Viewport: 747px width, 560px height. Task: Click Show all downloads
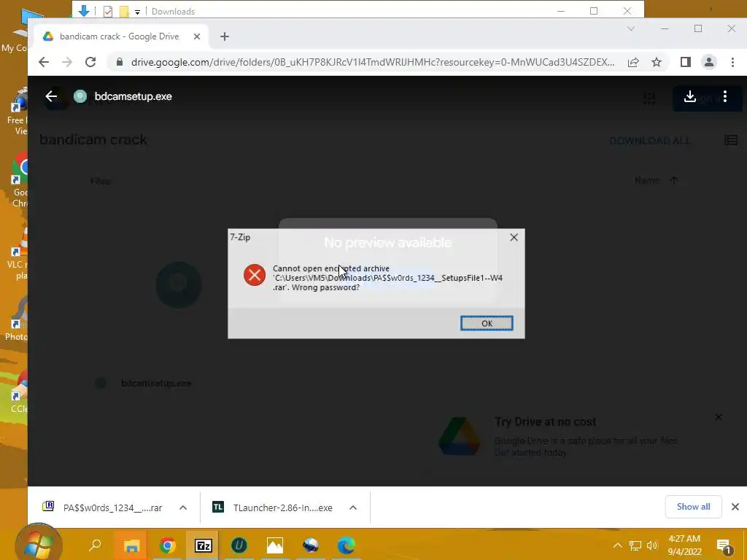click(x=693, y=507)
